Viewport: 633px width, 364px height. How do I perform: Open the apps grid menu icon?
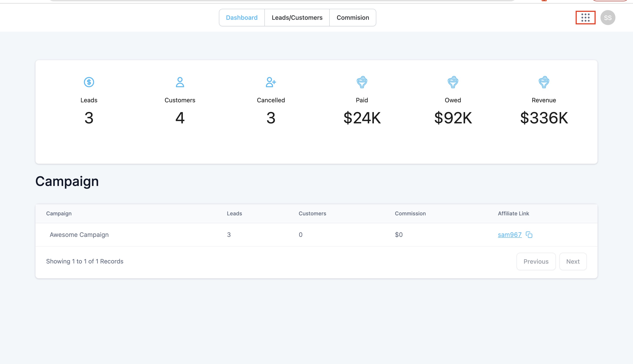click(x=585, y=18)
